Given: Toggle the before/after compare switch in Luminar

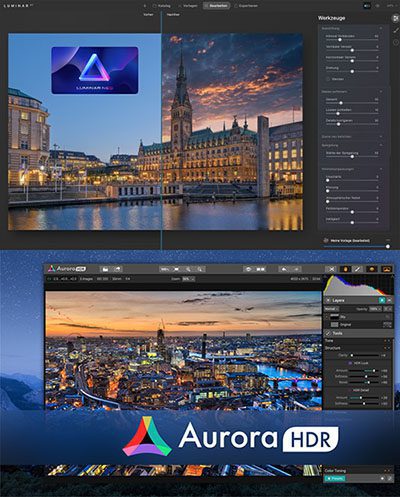Looking at the screenshot, I should pos(367,6).
